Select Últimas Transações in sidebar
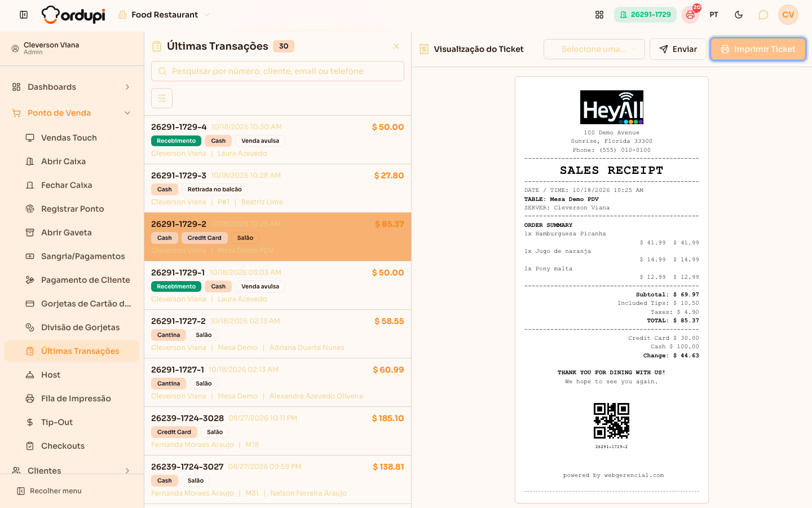812x508 pixels. pyautogui.click(x=72, y=351)
